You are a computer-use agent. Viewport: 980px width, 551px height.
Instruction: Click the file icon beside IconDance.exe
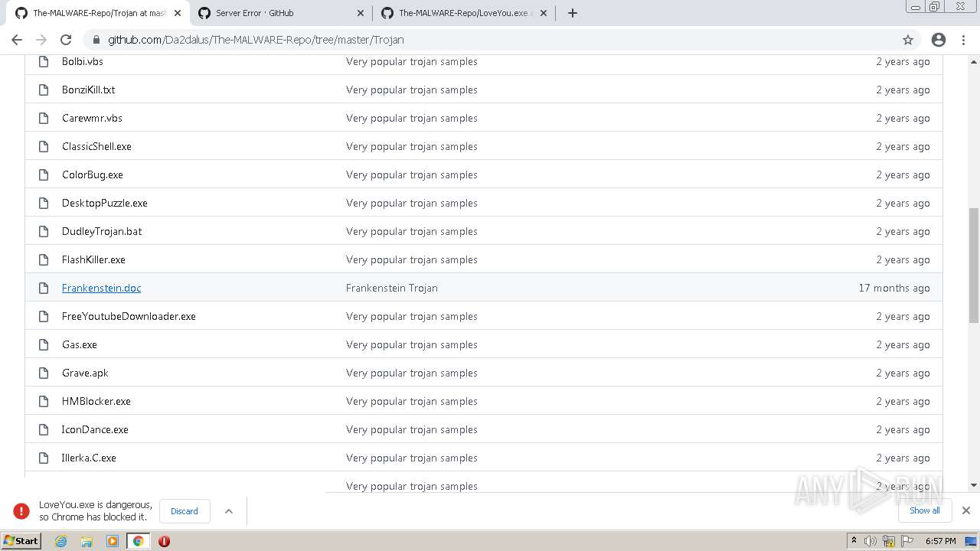[44, 429]
